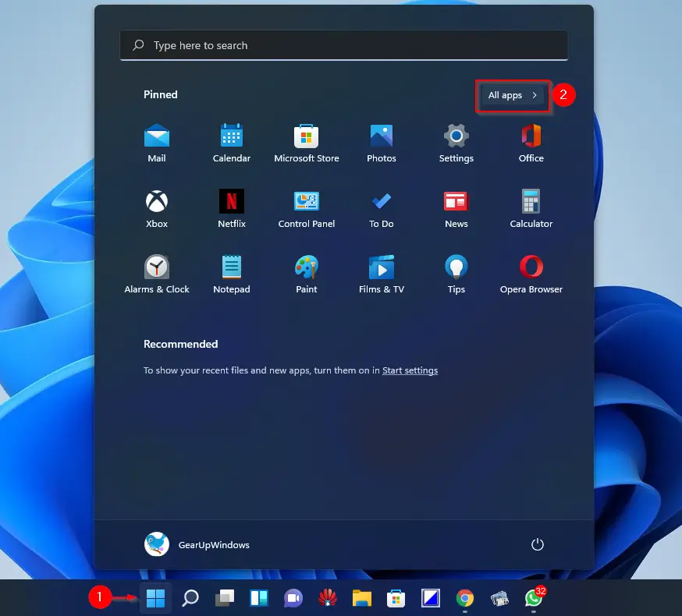Click the Recommended section heading
This screenshot has height=616, width=682.
tap(180, 345)
